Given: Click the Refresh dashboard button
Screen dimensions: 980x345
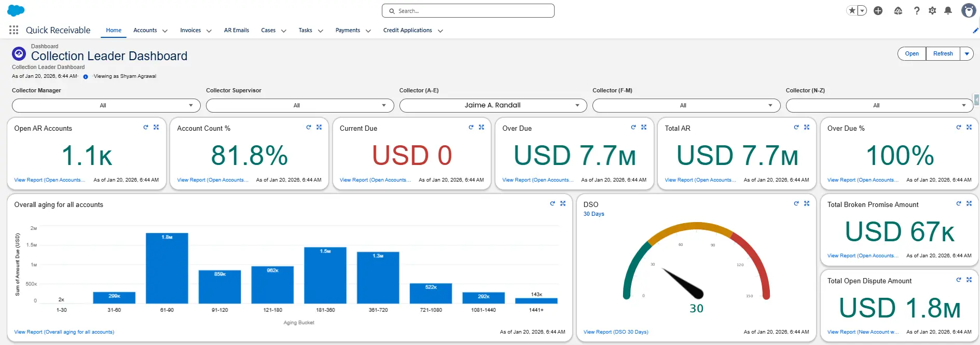Looking at the screenshot, I should [943, 54].
